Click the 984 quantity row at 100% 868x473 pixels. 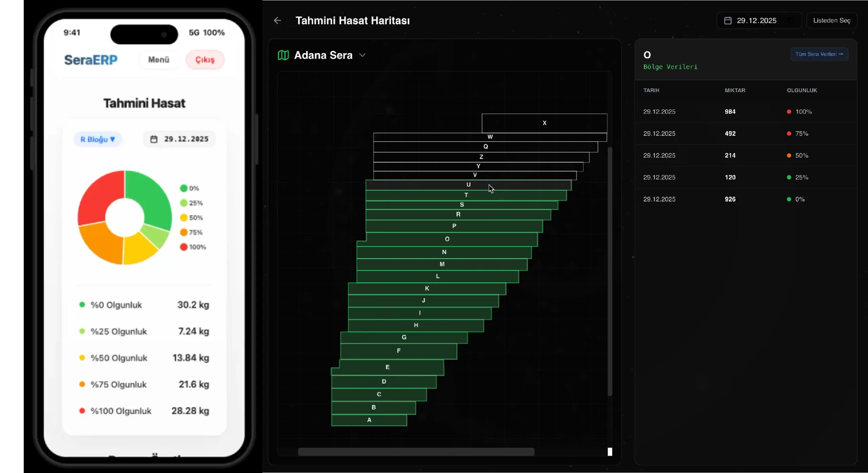pos(730,112)
